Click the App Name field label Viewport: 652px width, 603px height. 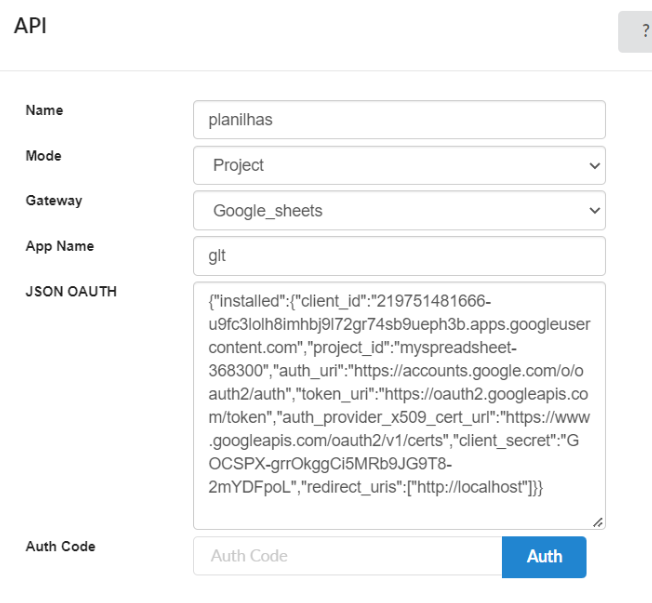(59, 246)
